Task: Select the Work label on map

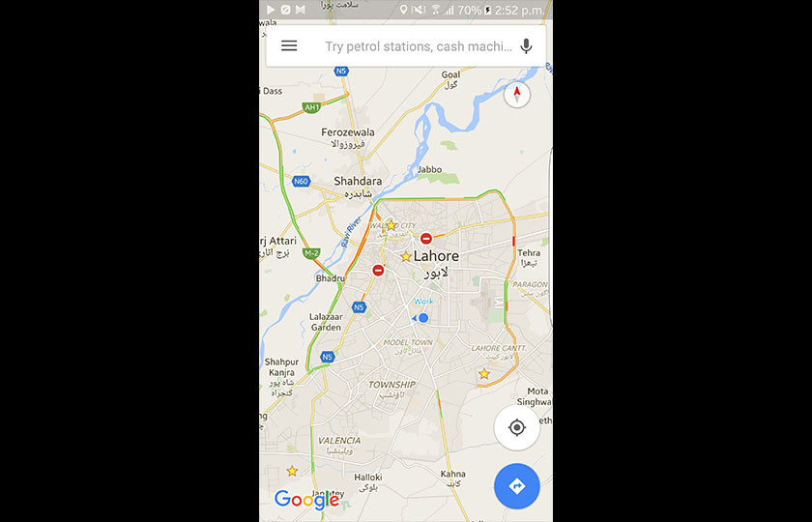Action: point(423,302)
